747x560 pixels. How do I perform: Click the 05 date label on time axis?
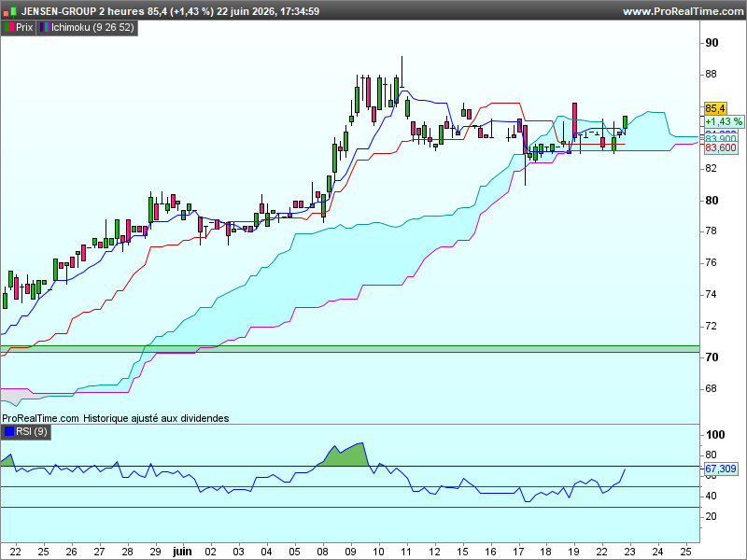click(x=295, y=553)
